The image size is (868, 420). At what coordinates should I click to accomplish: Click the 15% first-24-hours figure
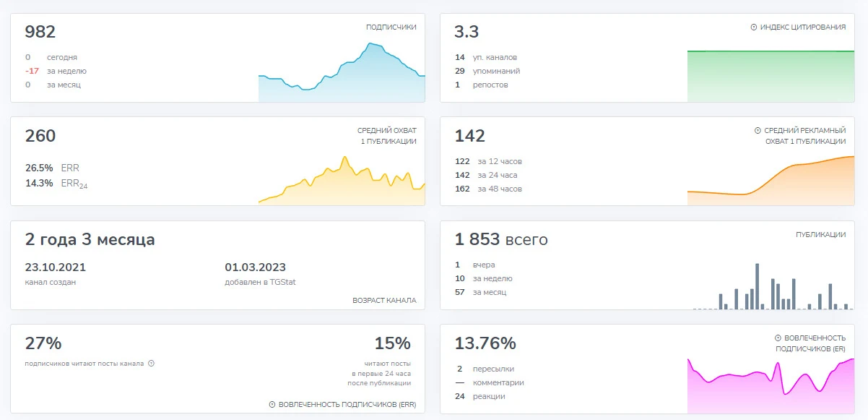coord(392,343)
